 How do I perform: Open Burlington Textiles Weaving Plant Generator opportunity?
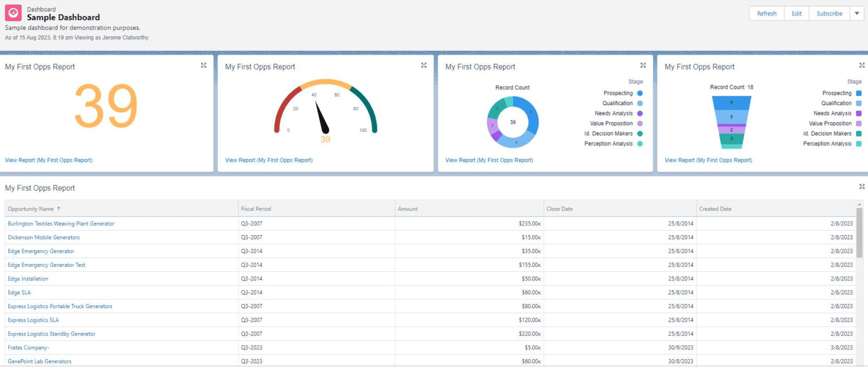[62, 223]
